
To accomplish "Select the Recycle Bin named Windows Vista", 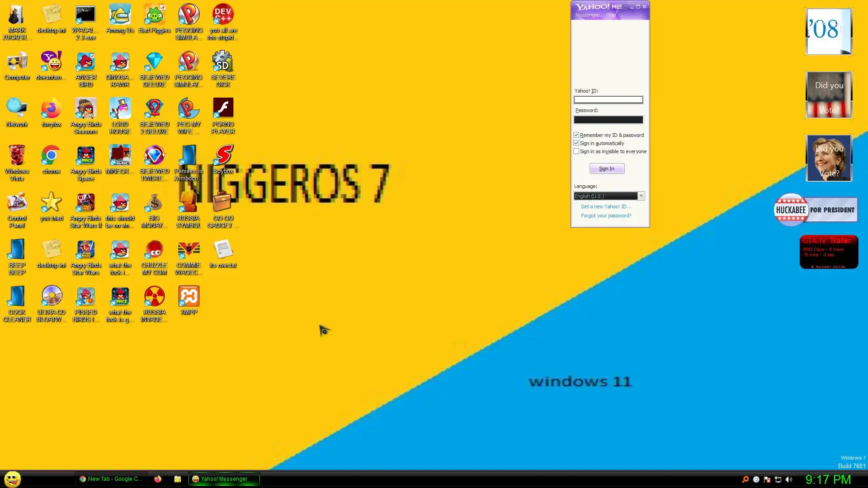I will [x=17, y=156].
